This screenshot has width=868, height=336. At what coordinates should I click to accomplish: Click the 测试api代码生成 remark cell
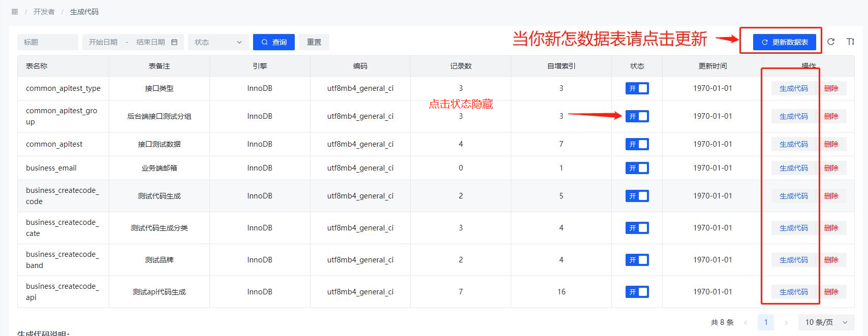coord(159,292)
